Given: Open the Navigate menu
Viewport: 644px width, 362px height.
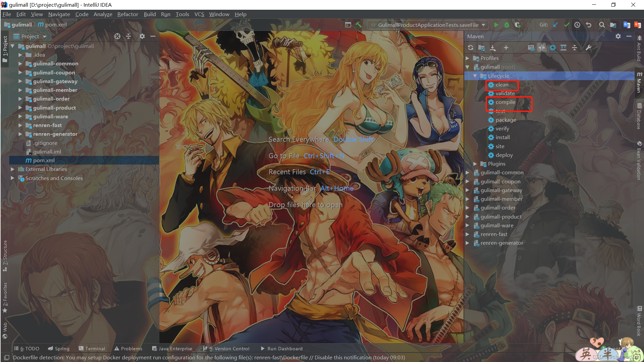Looking at the screenshot, I should [x=59, y=14].
